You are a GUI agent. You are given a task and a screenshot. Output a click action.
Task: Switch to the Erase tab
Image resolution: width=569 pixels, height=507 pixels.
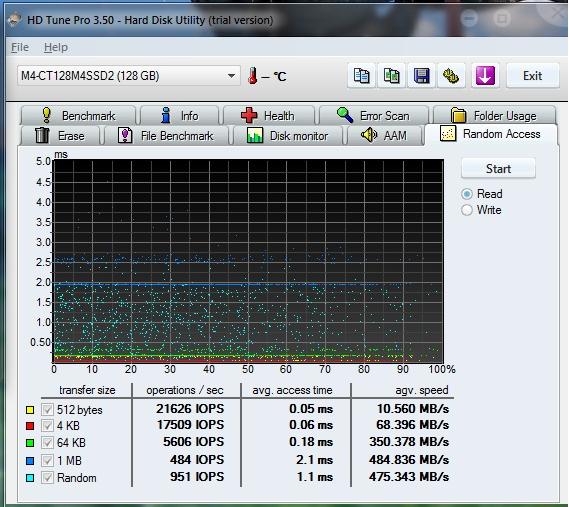tap(61, 136)
